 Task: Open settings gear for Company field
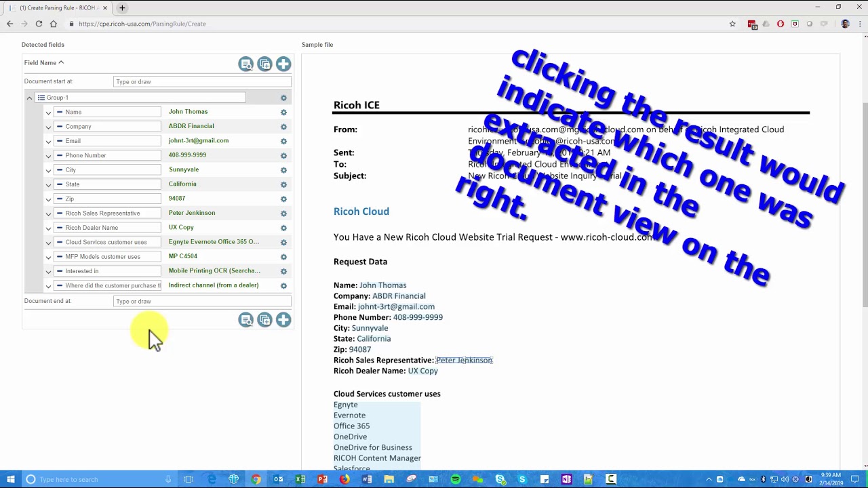pos(283,127)
